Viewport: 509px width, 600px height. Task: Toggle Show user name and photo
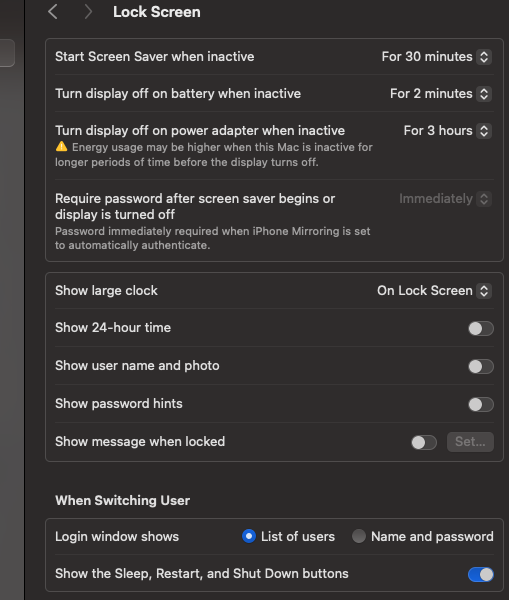(x=481, y=366)
